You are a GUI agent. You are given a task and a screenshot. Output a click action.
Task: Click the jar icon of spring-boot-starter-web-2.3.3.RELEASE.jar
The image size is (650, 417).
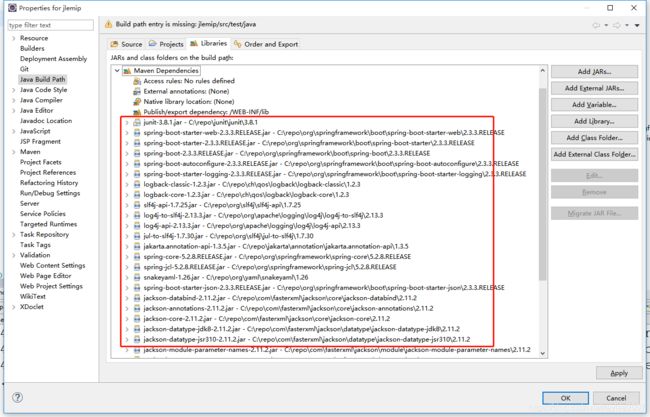pos(137,133)
